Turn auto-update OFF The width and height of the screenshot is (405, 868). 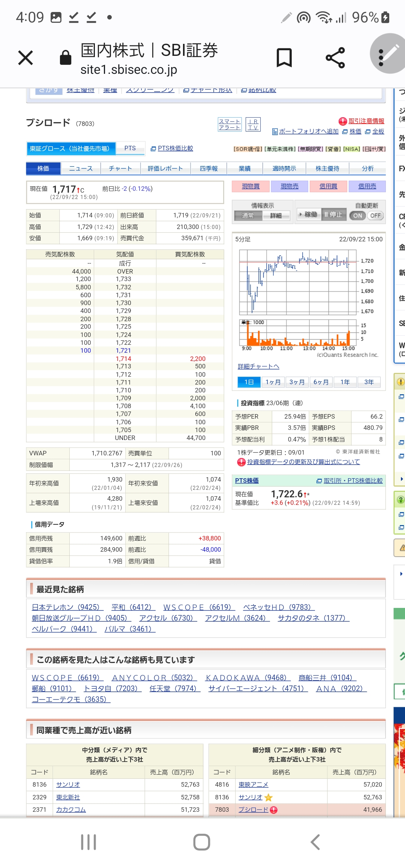coord(375,216)
